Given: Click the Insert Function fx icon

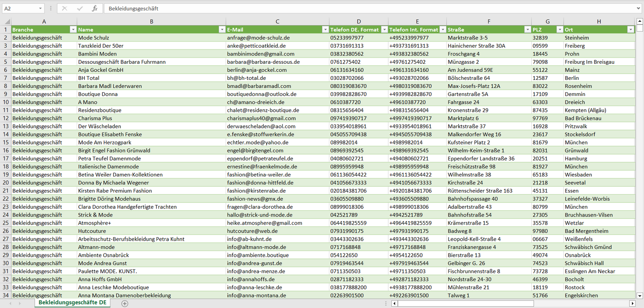Looking at the screenshot, I should tap(94, 8).
